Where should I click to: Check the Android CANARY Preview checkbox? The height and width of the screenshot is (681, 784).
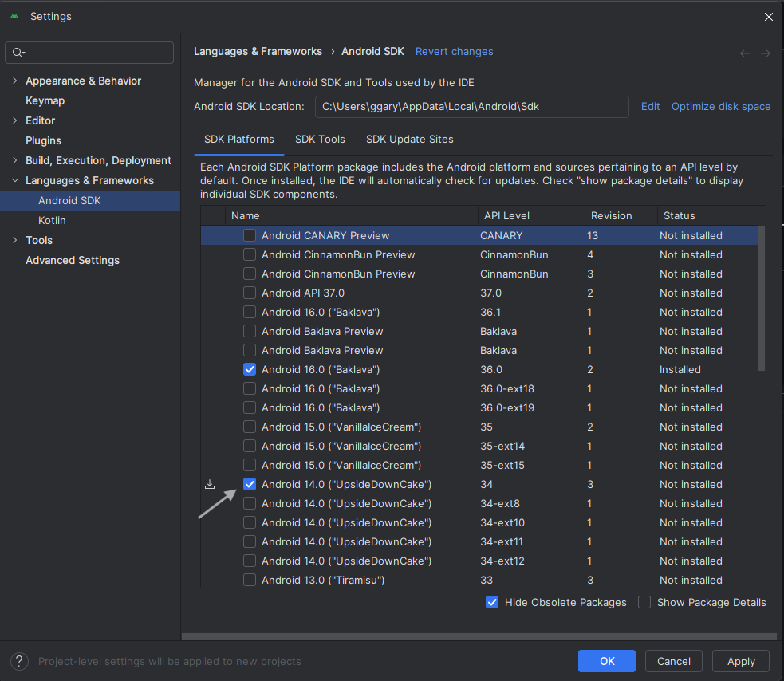tap(250, 235)
